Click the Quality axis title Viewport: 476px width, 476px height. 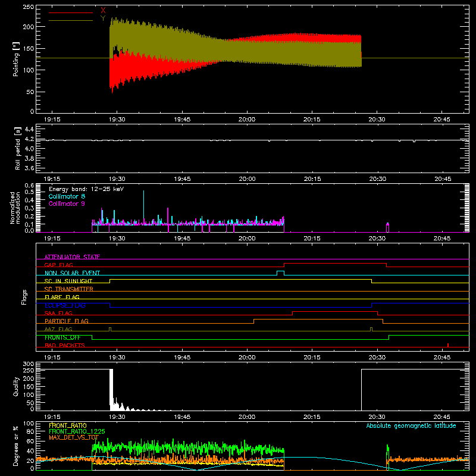click(16, 386)
